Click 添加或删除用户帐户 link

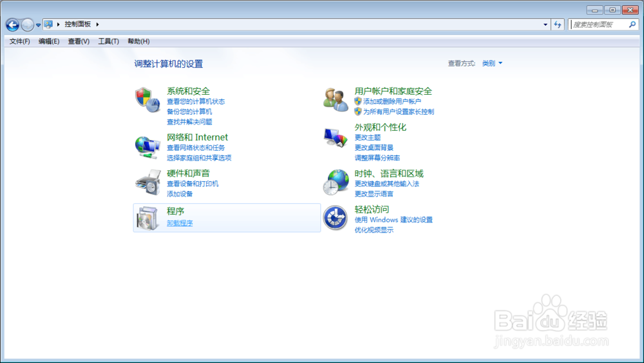(392, 101)
